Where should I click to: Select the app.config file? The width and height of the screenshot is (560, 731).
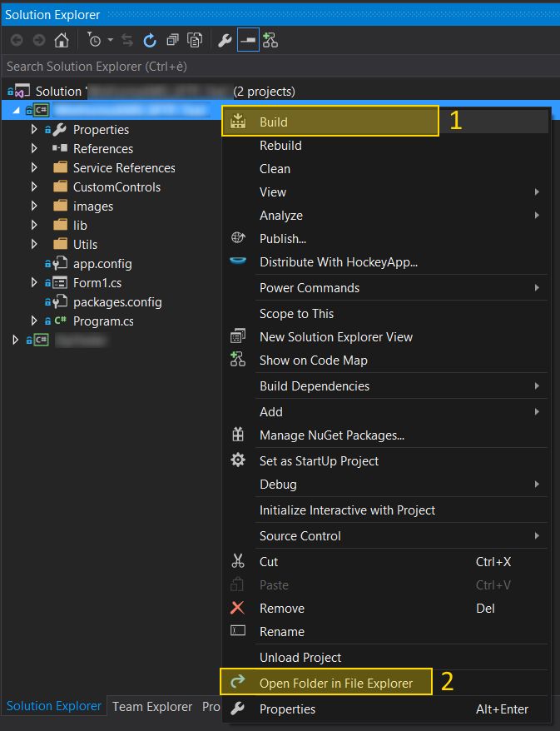coord(102,264)
